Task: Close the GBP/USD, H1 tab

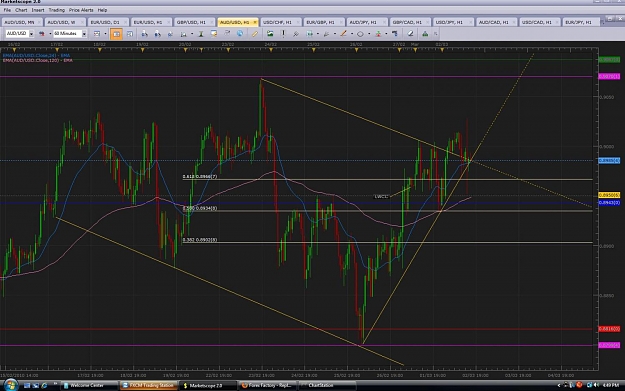Action: (212, 22)
